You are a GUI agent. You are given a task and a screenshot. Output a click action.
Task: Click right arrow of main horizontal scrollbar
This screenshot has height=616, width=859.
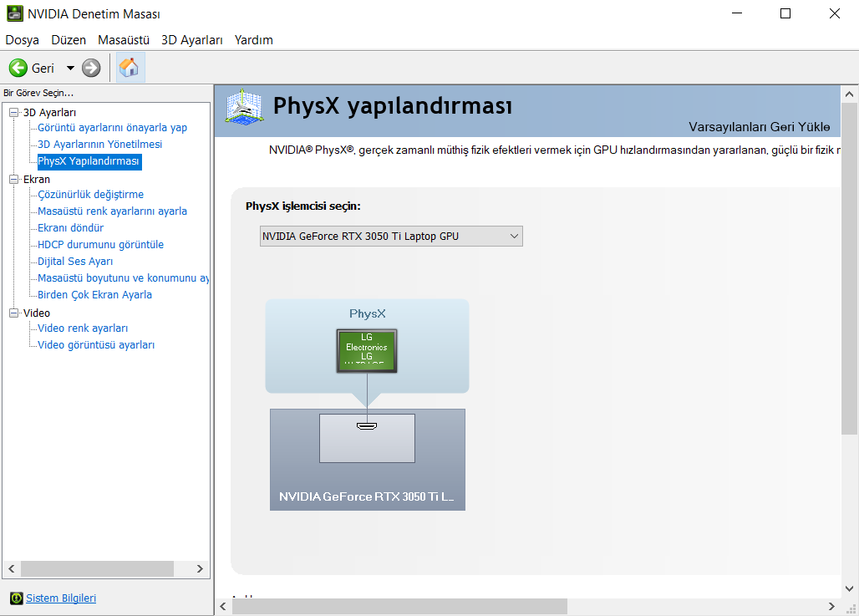831,606
